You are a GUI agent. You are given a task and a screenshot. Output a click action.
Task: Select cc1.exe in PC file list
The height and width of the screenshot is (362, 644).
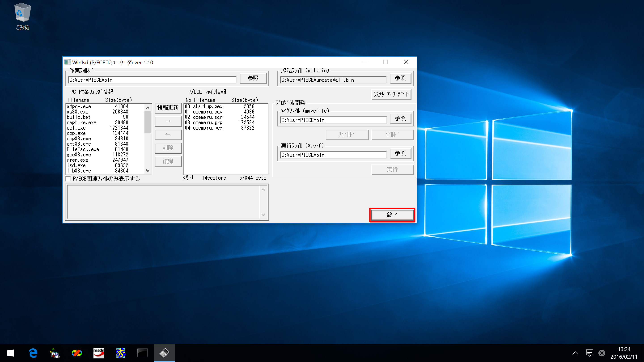coord(105,128)
